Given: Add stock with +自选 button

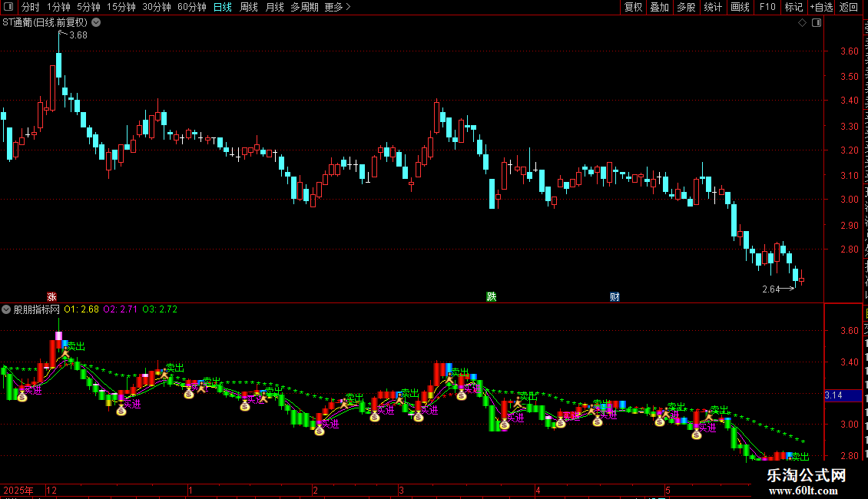Looking at the screenshot, I should point(821,7).
